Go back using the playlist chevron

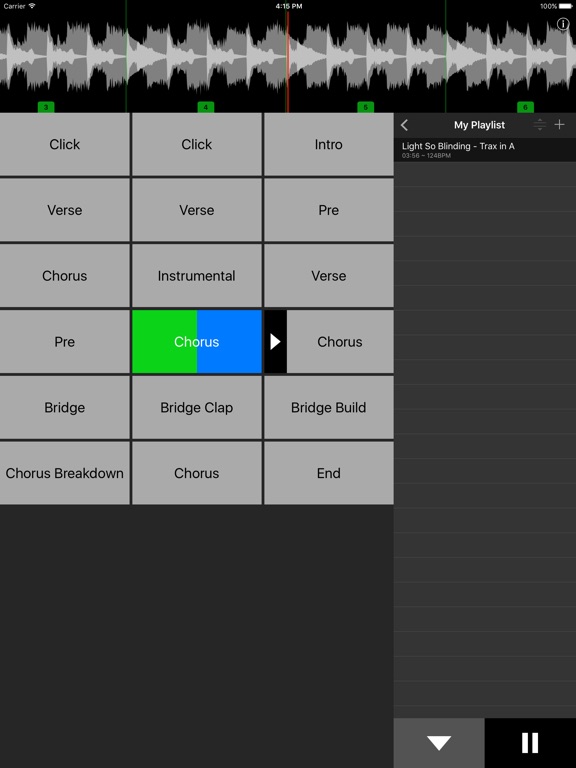coord(405,125)
